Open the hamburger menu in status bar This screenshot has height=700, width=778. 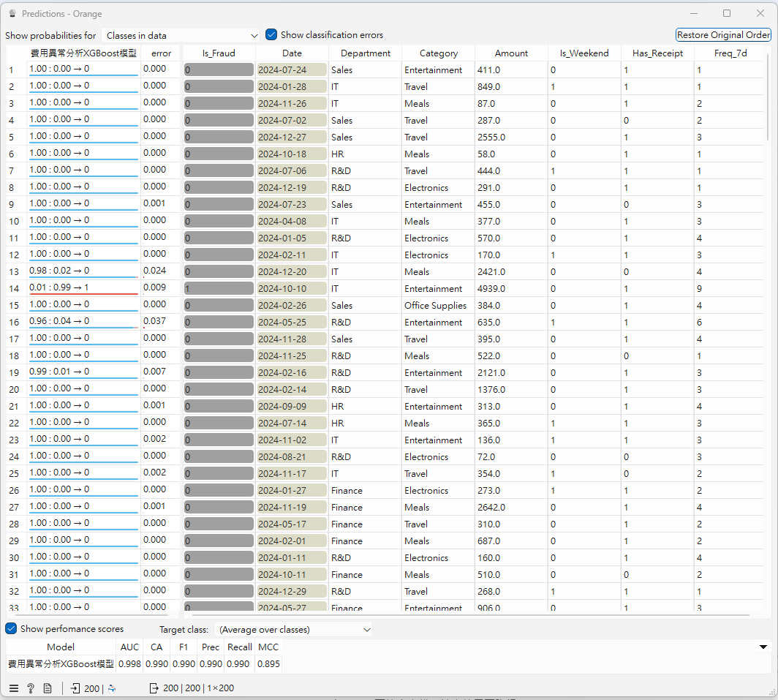[14, 688]
